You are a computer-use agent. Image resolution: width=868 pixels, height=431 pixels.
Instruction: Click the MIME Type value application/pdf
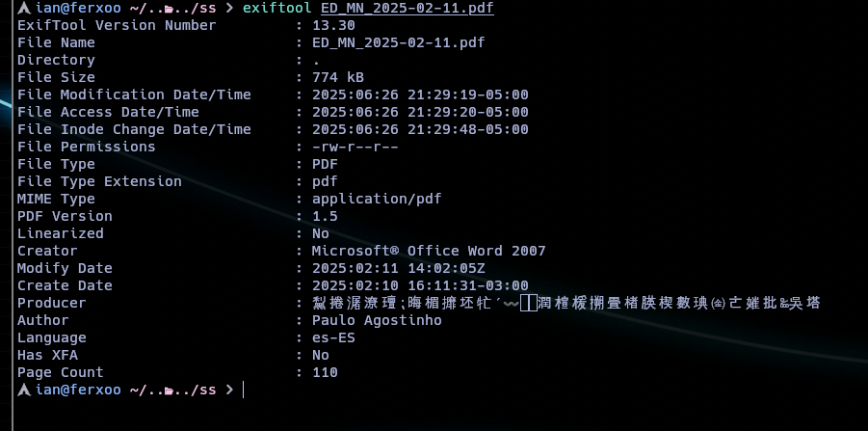377,199
